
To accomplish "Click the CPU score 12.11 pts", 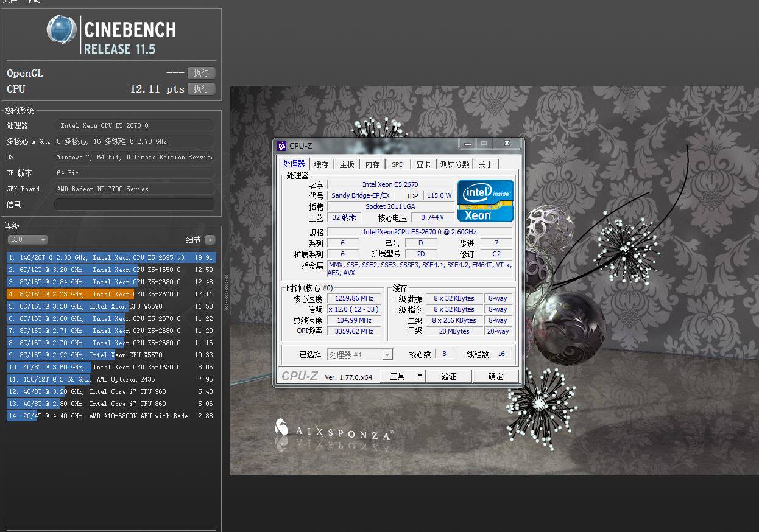I will 157,89.
